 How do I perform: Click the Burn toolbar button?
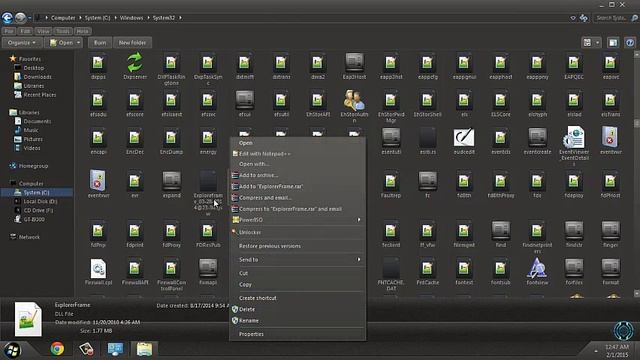pos(100,42)
